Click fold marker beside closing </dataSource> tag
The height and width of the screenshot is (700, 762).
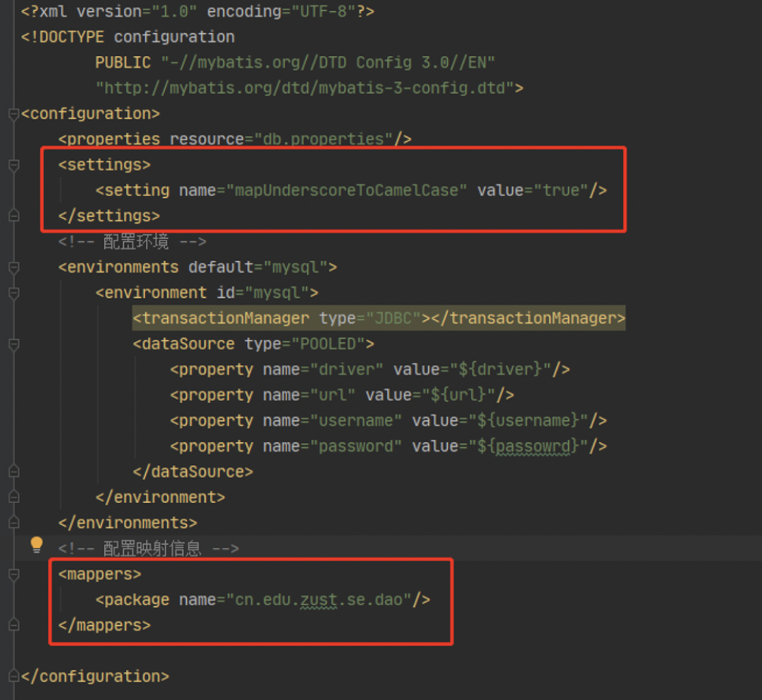(x=13, y=472)
